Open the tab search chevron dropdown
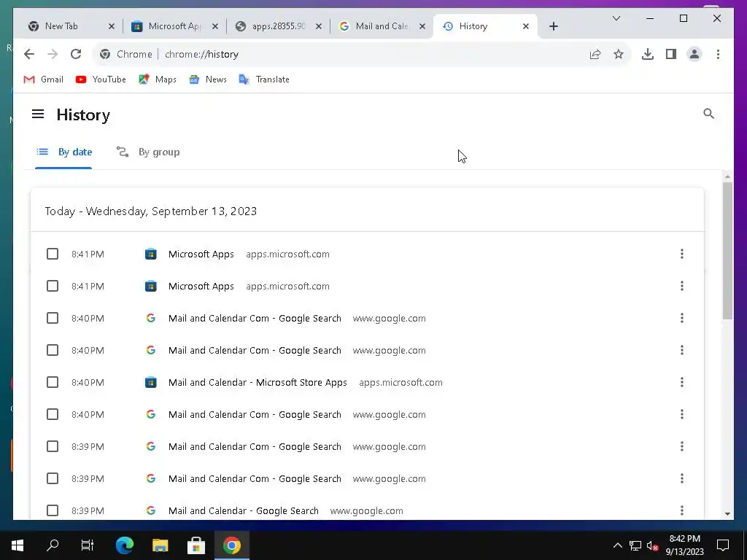Image resolution: width=747 pixels, height=560 pixels. coord(616,18)
